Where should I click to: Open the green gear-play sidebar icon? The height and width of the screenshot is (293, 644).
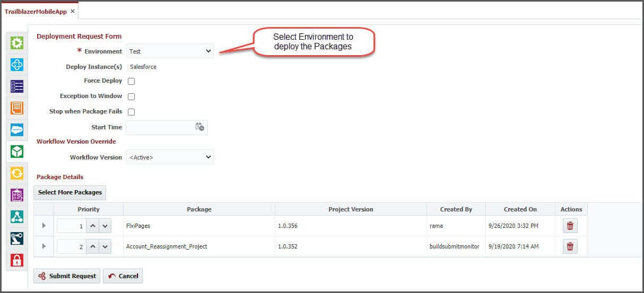(x=17, y=43)
